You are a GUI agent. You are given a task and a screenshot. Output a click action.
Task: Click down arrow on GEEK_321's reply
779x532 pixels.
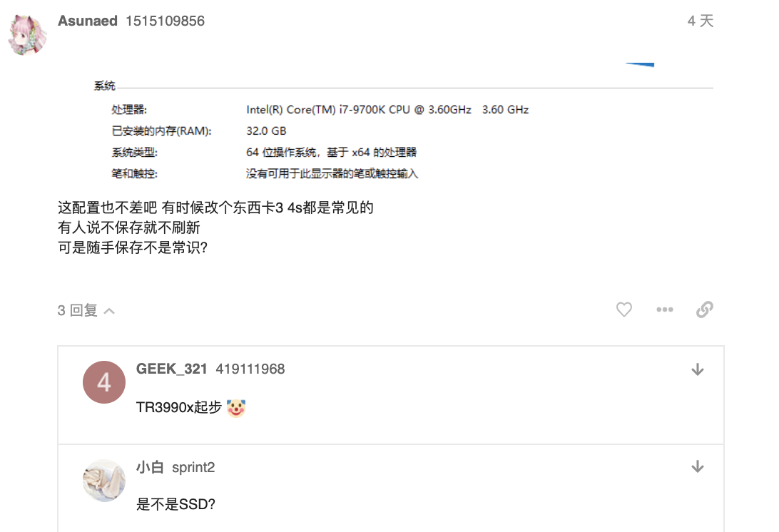click(x=698, y=369)
